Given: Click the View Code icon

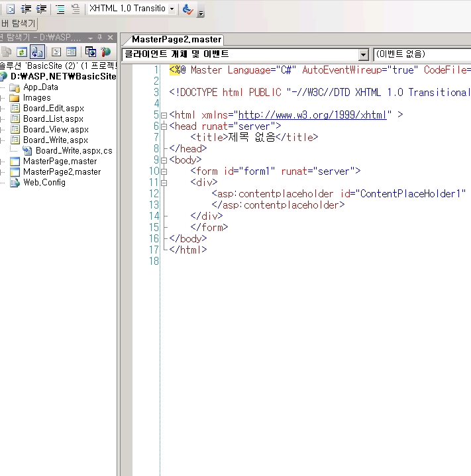Looking at the screenshot, I should pos(56,52).
